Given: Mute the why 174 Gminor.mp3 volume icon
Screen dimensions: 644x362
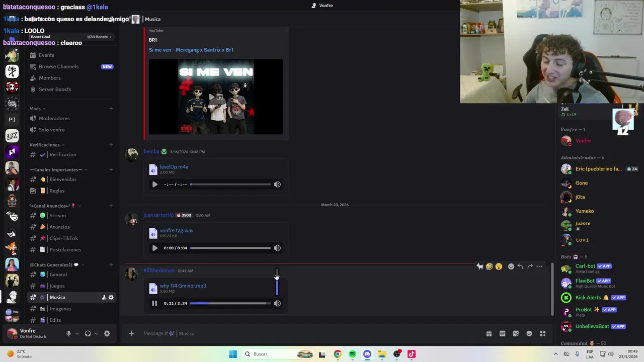Looking at the screenshot, I should click(277, 303).
